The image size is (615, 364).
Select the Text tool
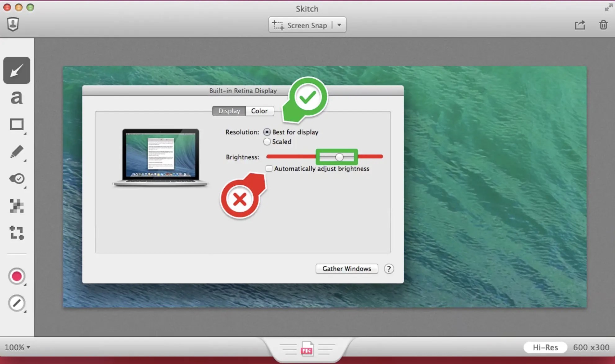click(16, 98)
